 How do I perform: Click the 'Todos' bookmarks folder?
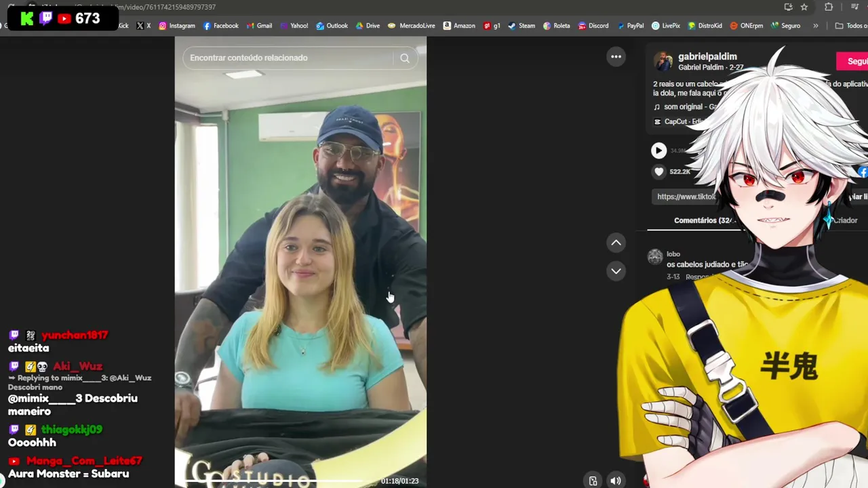tap(851, 26)
